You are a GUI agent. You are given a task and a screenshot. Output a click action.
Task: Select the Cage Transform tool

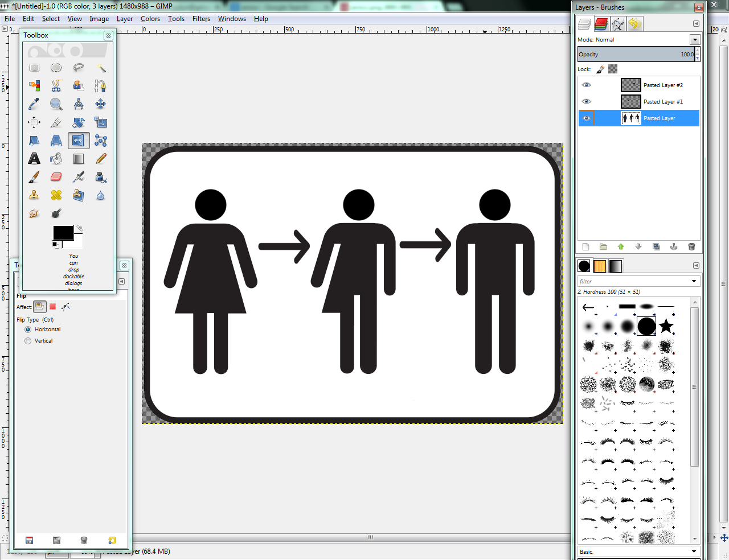tap(101, 141)
